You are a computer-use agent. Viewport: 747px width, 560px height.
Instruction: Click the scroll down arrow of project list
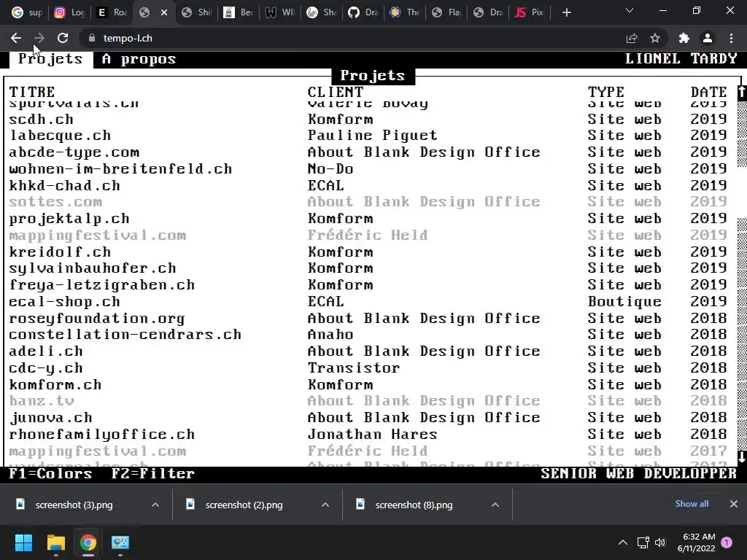[742, 458]
